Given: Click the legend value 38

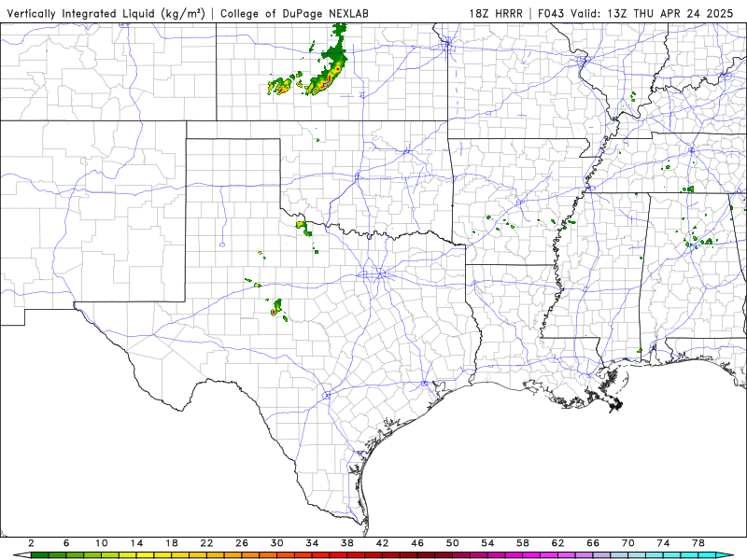Looking at the screenshot, I should (x=347, y=543).
